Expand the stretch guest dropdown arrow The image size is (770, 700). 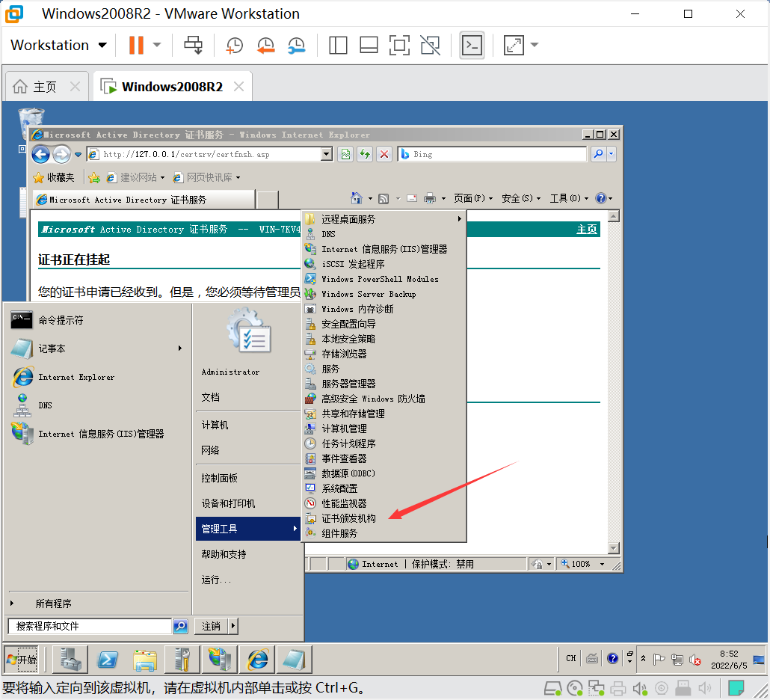(535, 45)
